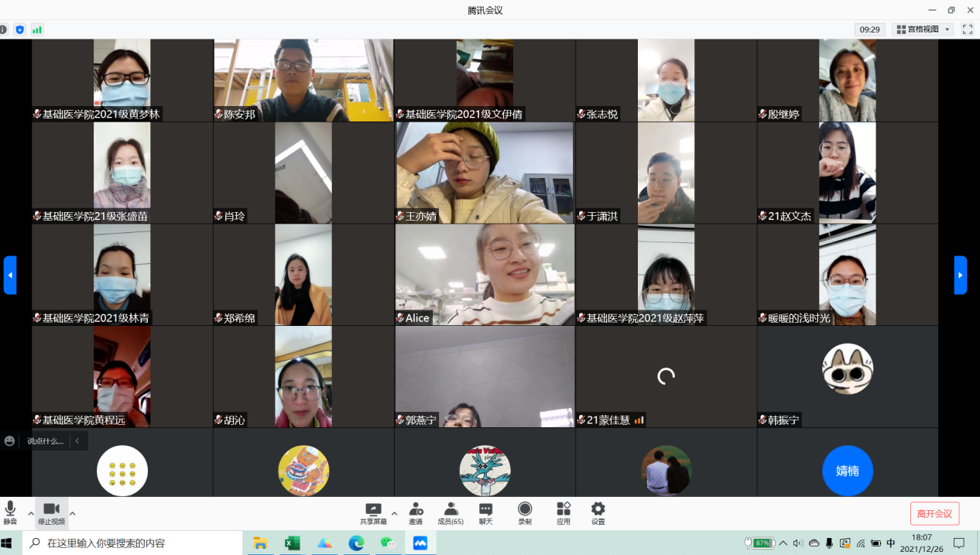Click name label 于潇洪
The image size is (980, 555).
click(x=597, y=216)
